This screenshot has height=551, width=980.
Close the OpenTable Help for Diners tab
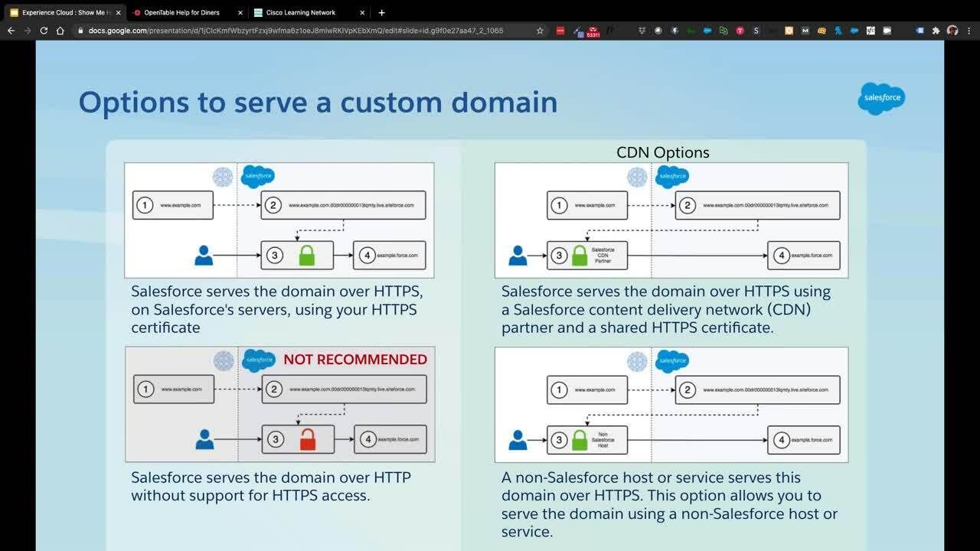240,12
